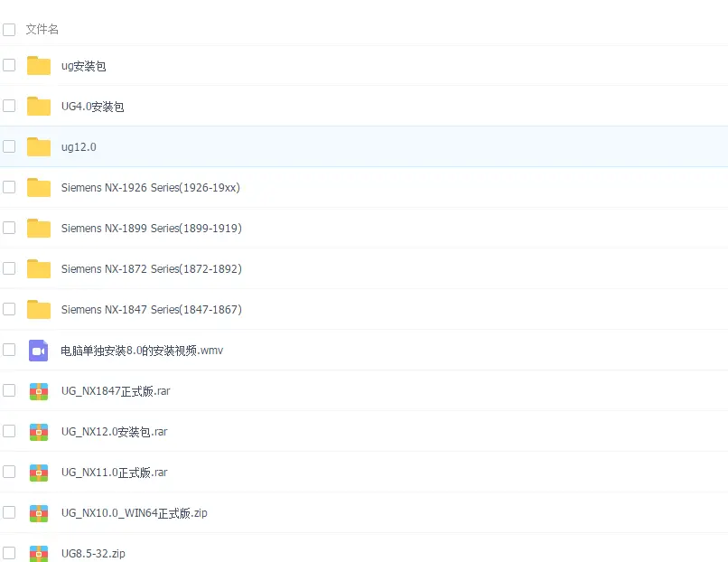Check the box for ug安装包
This screenshot has width=728, height=562.
click(9, 65)
